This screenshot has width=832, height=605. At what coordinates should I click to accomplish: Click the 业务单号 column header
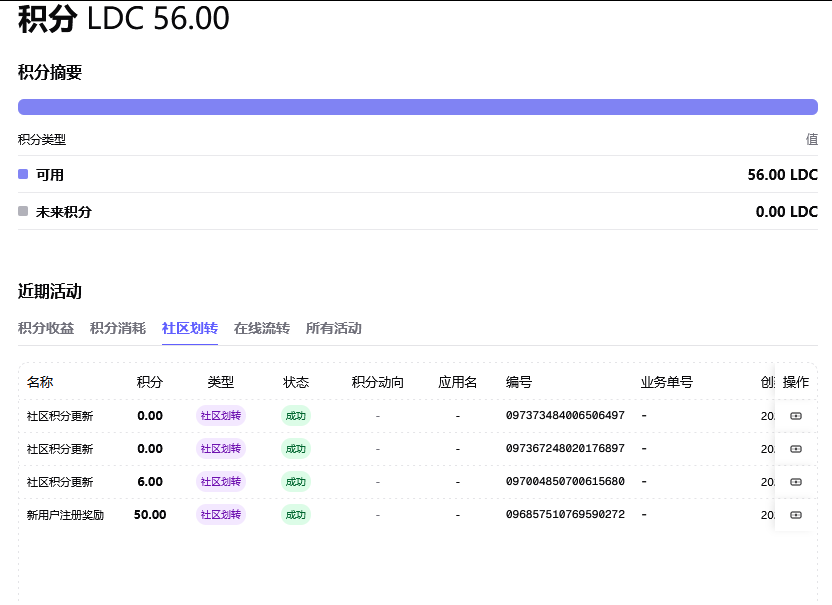pyautogui.click(x=666, y=382)
